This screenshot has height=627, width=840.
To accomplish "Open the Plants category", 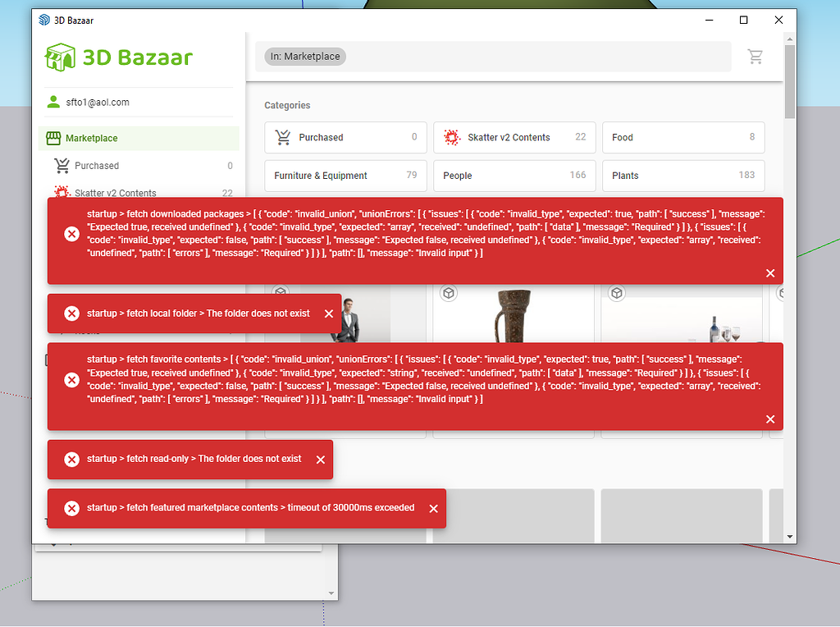I will tap(683, 176).
